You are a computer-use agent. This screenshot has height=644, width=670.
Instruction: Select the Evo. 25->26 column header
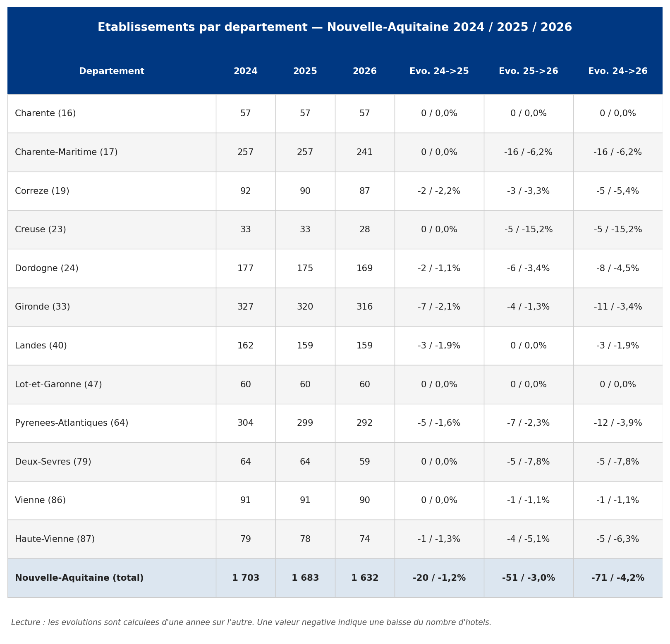point(529,71)
